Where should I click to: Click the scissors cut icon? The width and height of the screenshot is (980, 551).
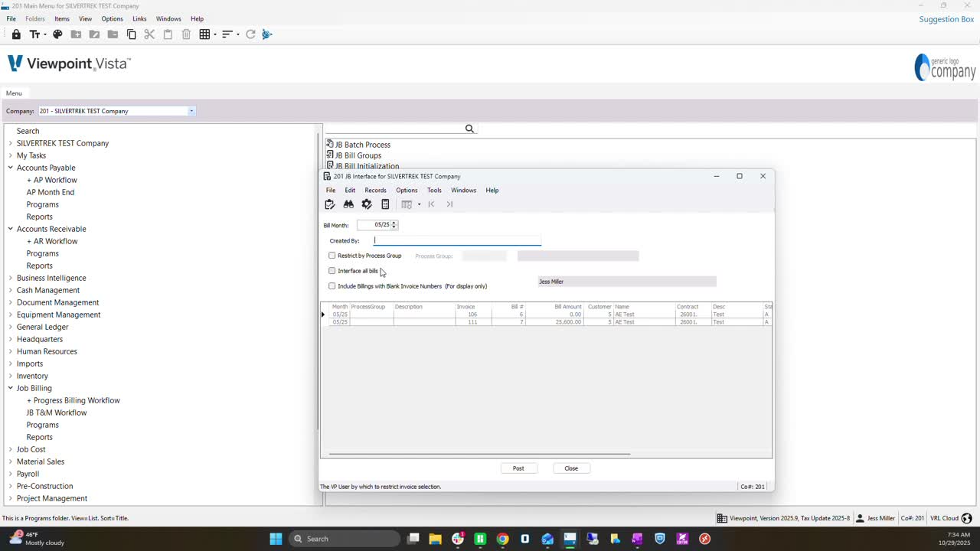149,34
